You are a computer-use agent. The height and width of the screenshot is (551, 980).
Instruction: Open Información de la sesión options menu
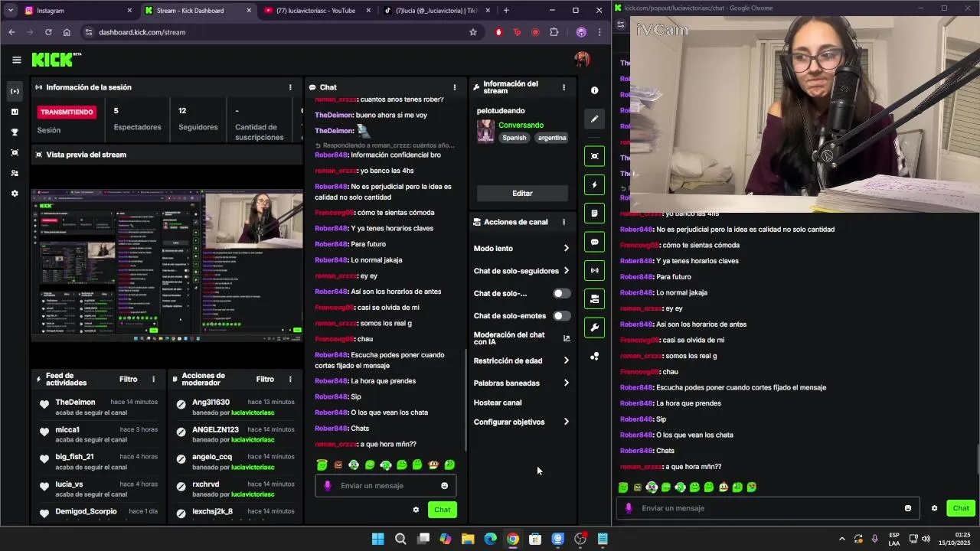pos(290,87)
